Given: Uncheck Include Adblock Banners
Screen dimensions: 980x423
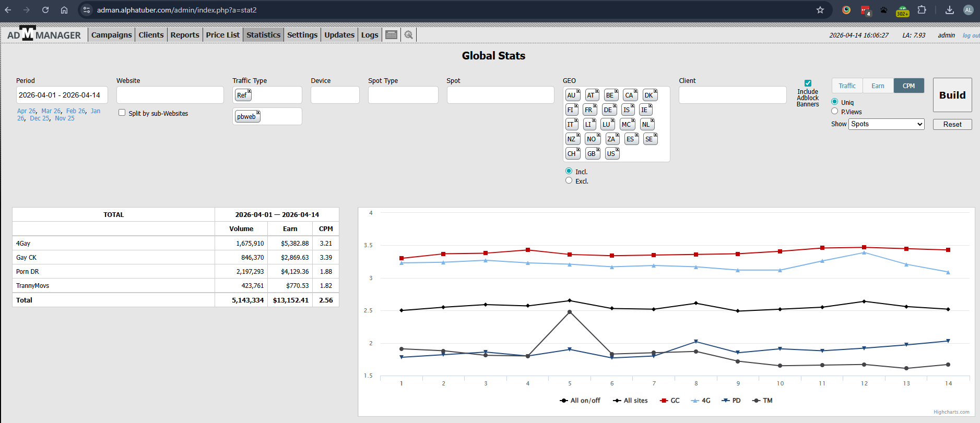Looking at the screenshot, I should pos(808,83).
